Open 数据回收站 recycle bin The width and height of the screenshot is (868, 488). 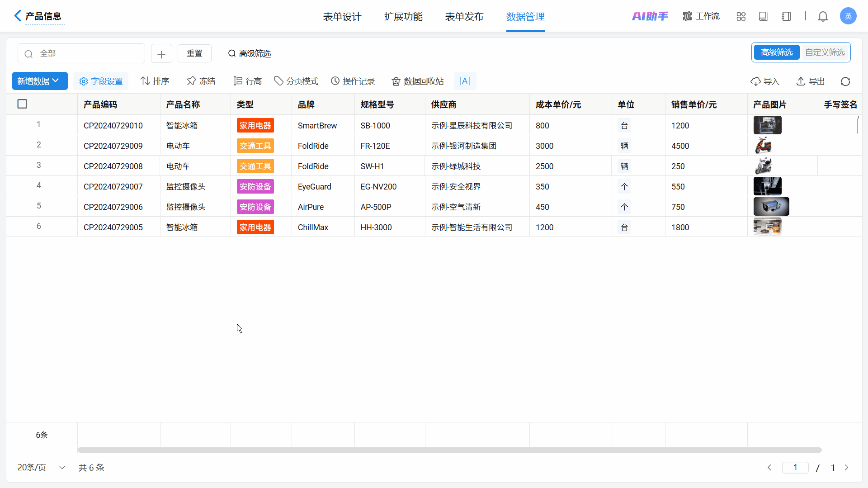coord(418,81)
